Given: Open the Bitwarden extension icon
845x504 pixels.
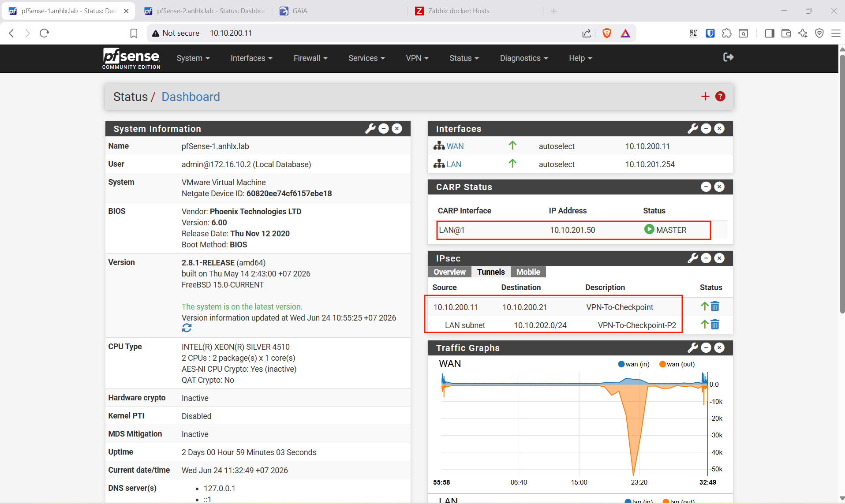Looking at the screenshot, I should tap(710, 33).
